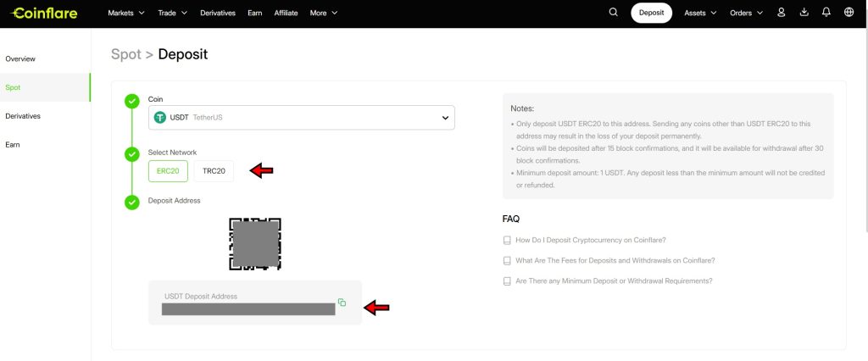Open the user profile icon
Viewport: 868px width, 361px height.
pyautogui.click(x=782, y=13)
